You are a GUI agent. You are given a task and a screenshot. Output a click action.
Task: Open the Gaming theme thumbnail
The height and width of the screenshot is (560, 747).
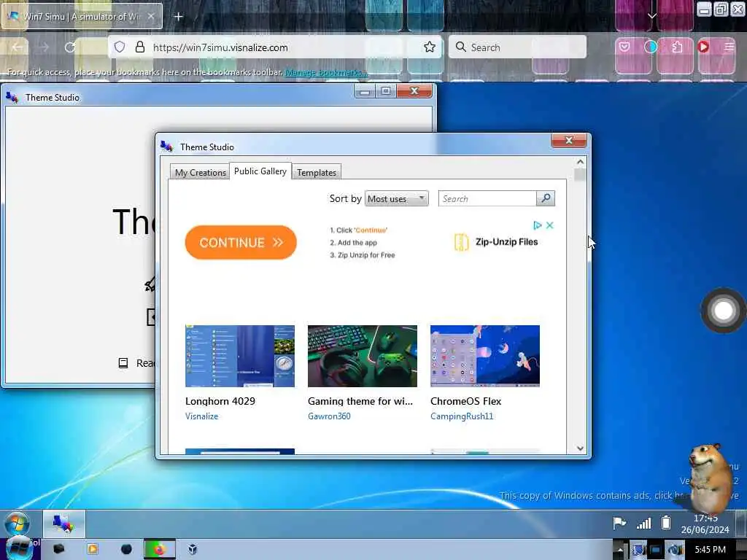coord(362,356)
